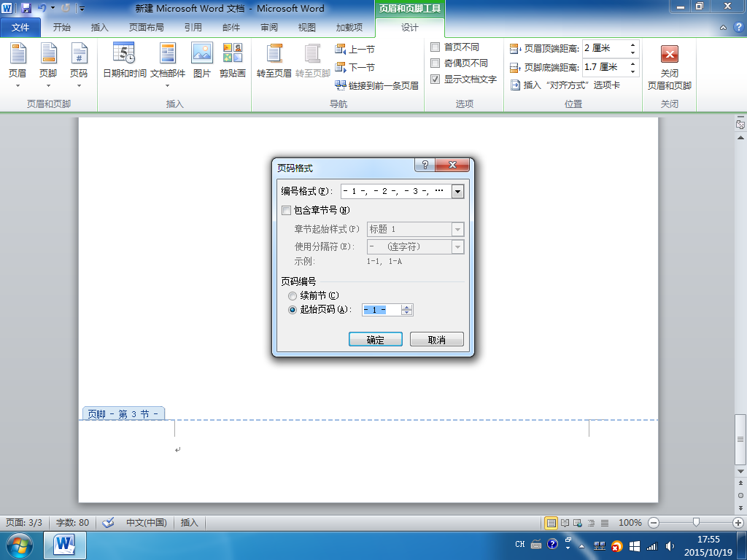The height and width of the screenshot is (560, 747).
Task: Increase 起始页码 with spinner up arrow
Action: tap(406, 307)
